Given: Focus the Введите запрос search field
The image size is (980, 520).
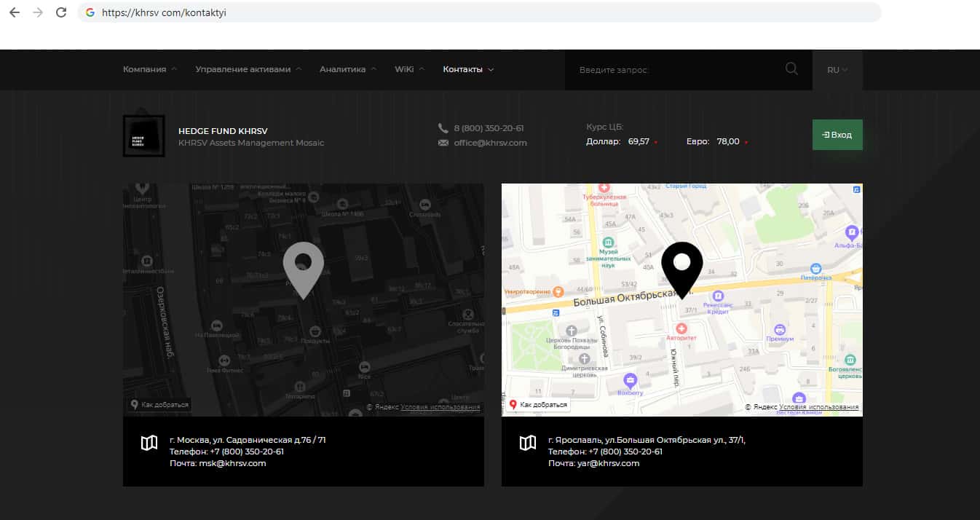Looking at the screenshot, I should [677, 70].
